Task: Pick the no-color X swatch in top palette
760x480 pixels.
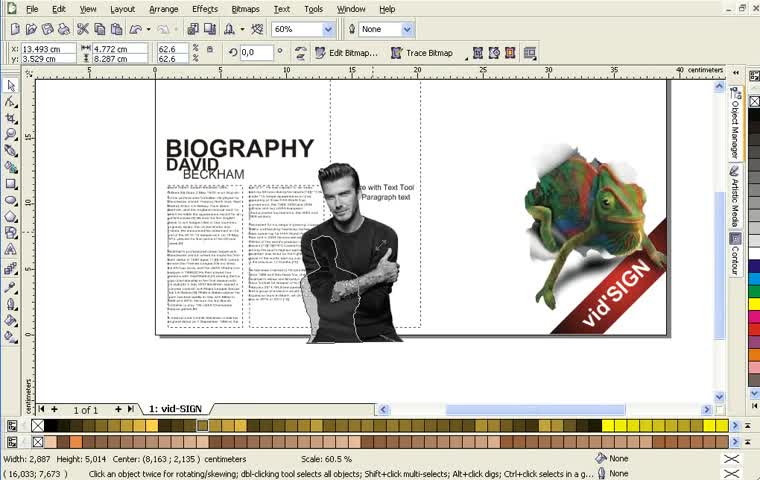Action: (x=38, y=426)
